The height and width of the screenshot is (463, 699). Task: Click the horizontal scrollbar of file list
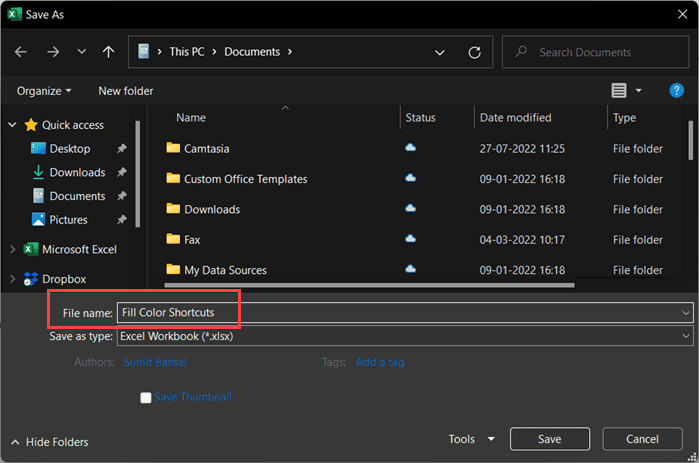click(x=369, y=285)
